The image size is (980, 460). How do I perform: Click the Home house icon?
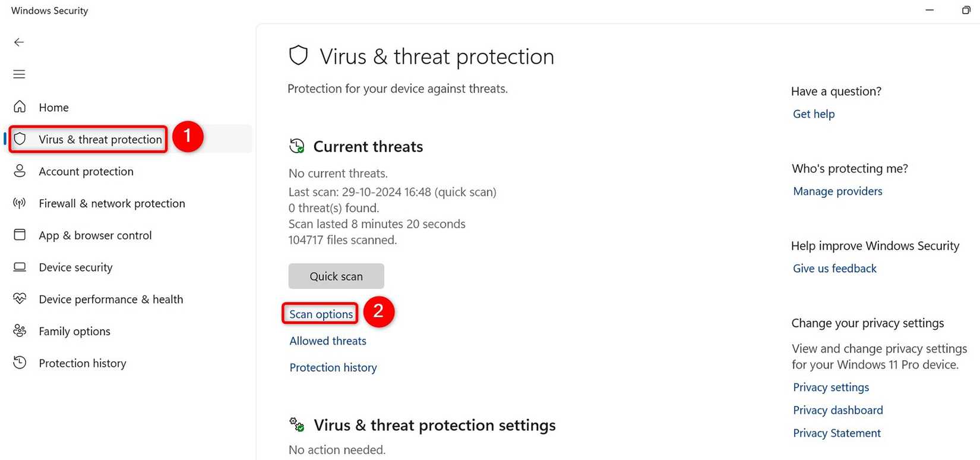coord(20,107)
